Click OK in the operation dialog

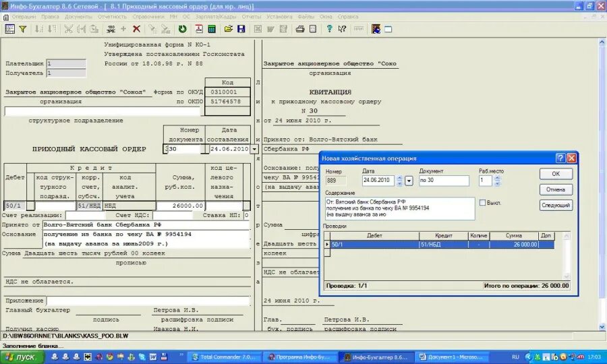[556, 174]
